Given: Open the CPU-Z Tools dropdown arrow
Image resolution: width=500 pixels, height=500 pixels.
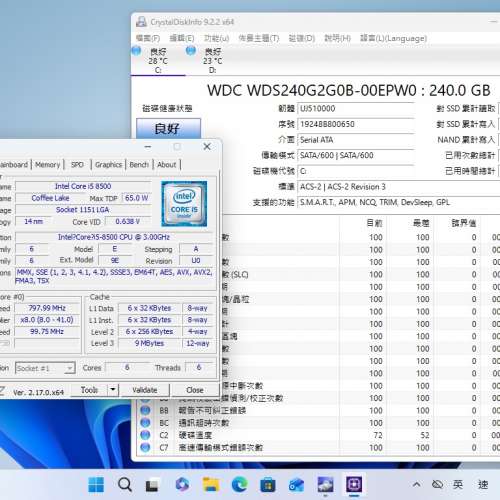Looking at the screenshot, I should tap(113, 390).
